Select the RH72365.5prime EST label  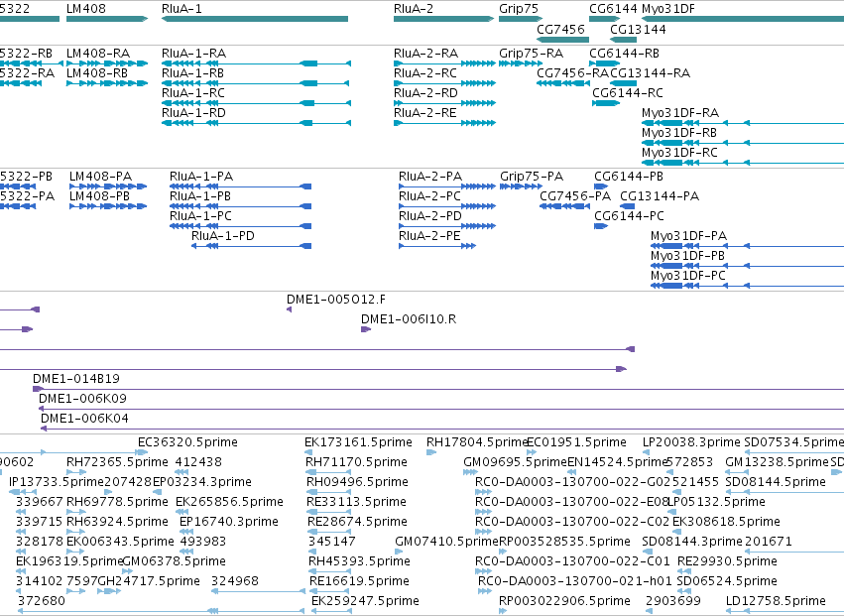pyautogui.click(x=117, y=462)
